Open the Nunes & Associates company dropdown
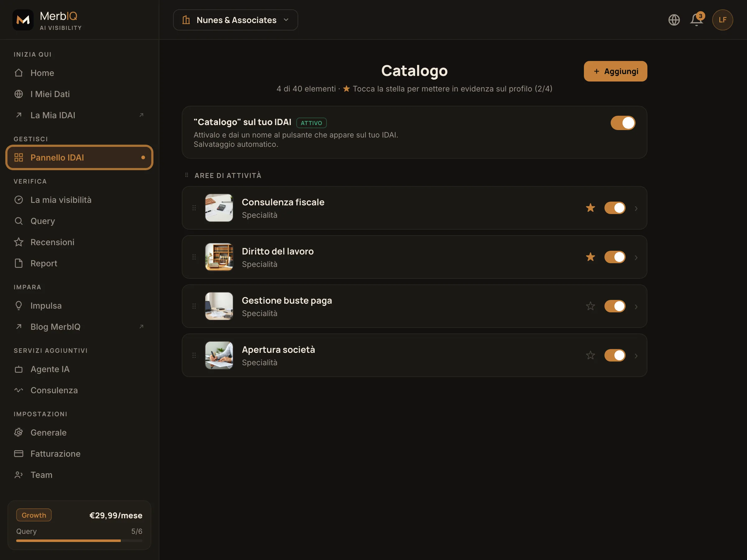 235,20
